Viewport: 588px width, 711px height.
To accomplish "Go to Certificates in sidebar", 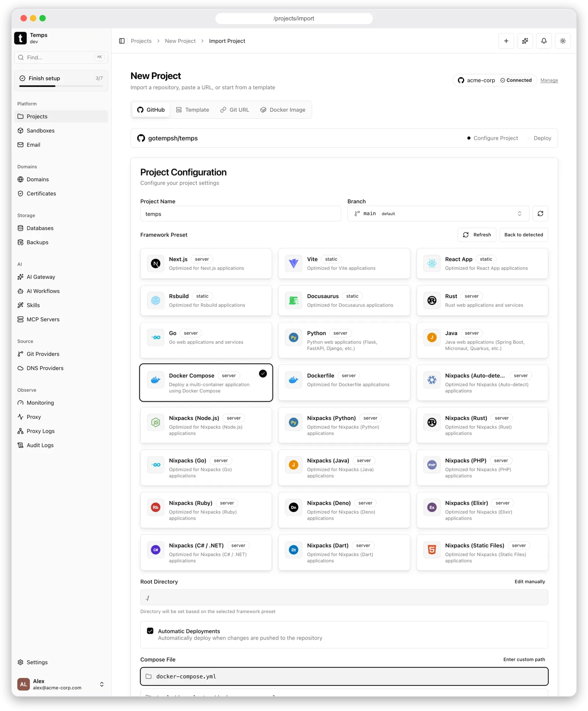I will tap(61, 193).
